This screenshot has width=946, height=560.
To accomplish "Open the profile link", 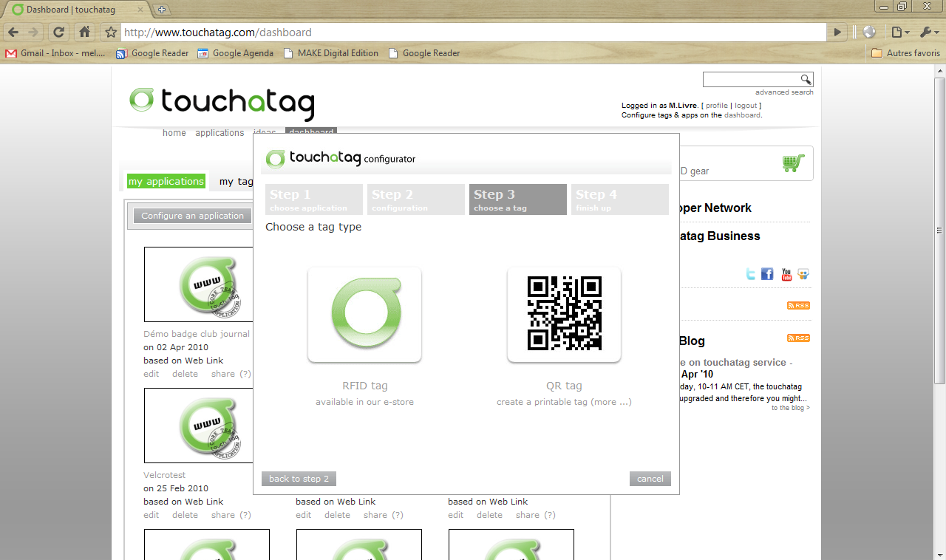I will [717, 106].
